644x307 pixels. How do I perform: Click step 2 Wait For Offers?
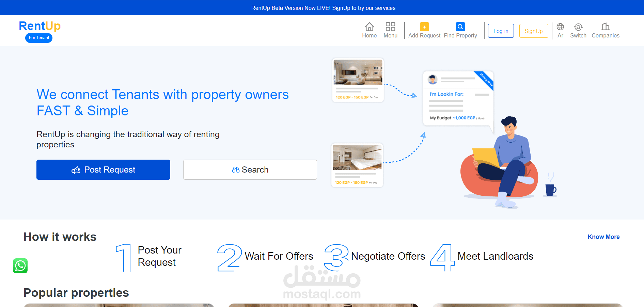[x=265, y=257]
